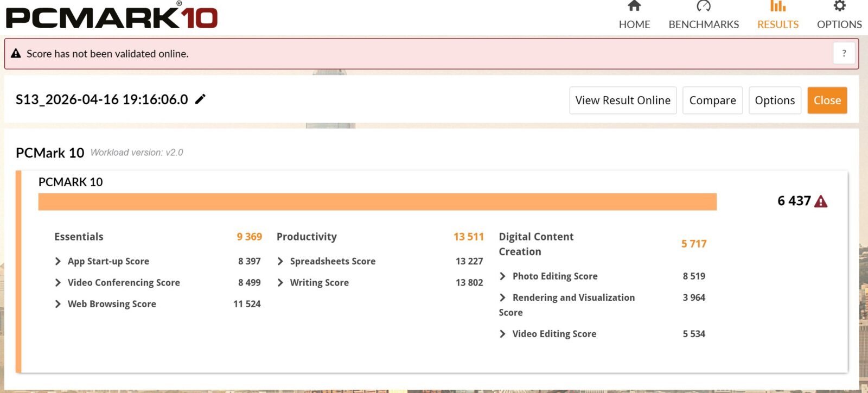Expand the Video Editing Score row
The height and width of the screenshot is (393, 868).
(x=503, y=334)
